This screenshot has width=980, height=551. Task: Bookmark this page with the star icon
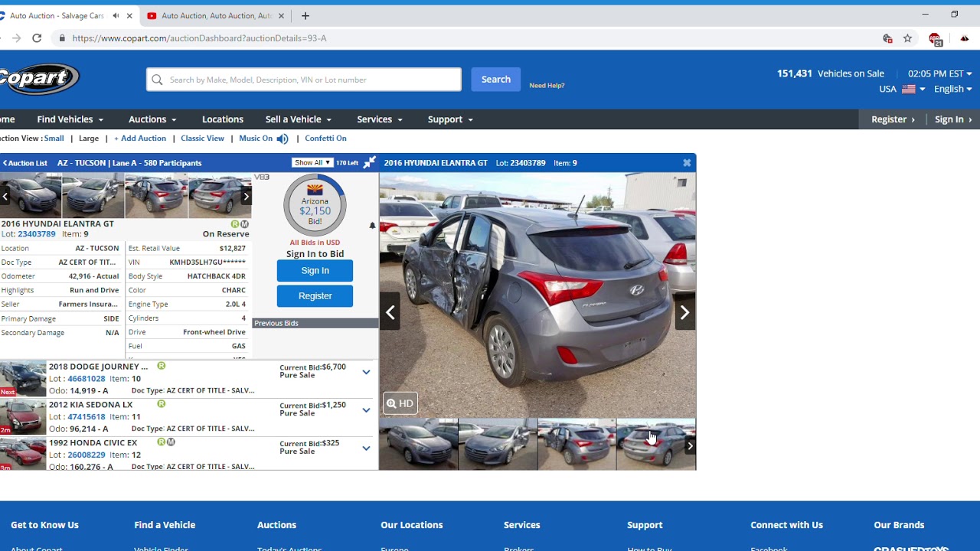(907, 38)
